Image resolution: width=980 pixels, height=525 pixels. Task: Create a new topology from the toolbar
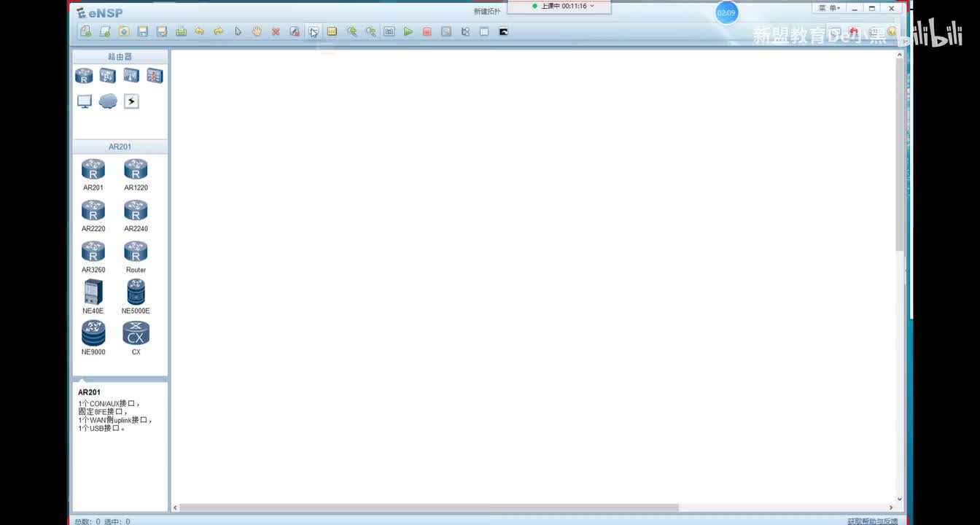[86, 31]
